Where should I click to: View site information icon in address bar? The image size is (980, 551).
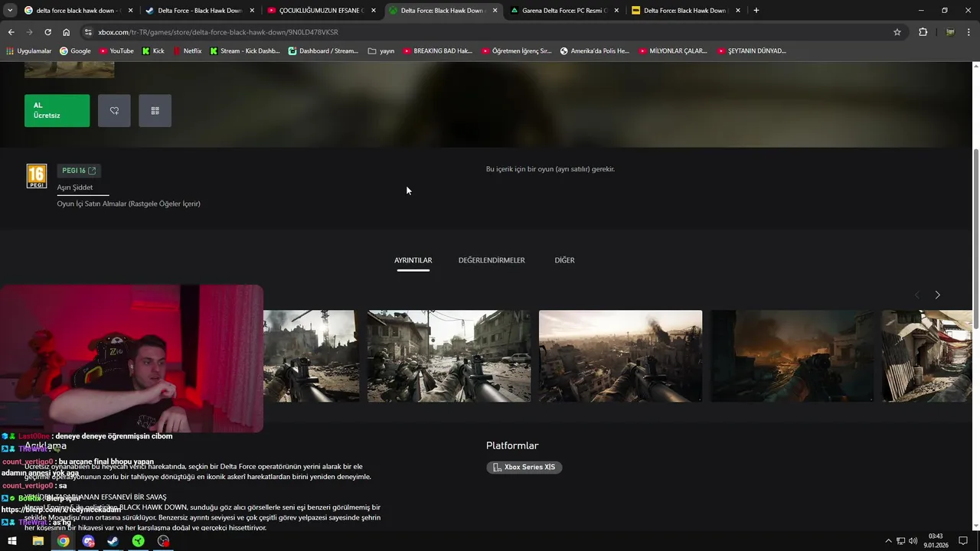[88, 32]
